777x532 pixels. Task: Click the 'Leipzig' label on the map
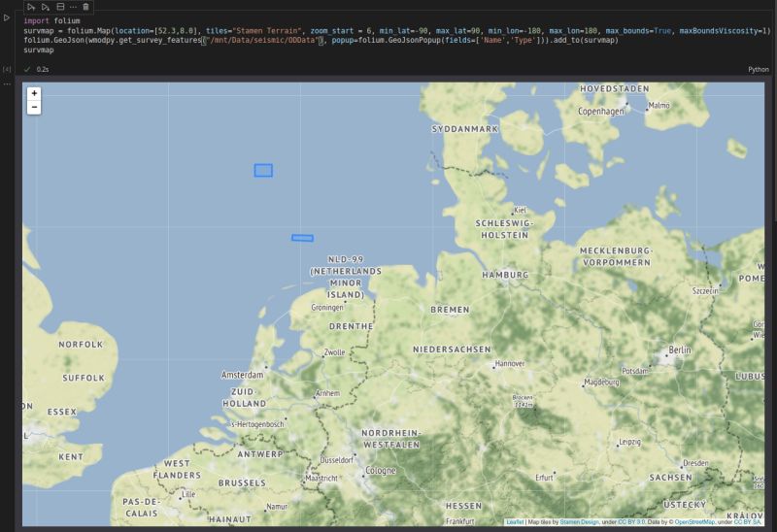point(629,442)
